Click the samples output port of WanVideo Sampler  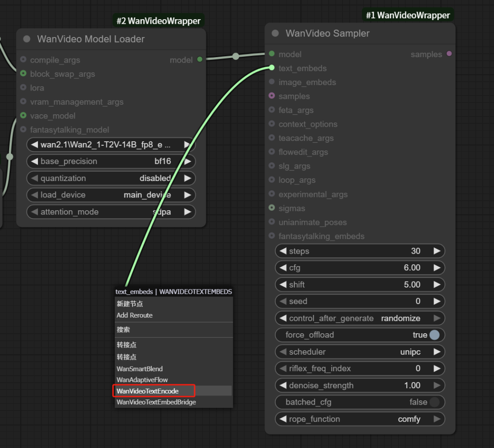[449, 54]
